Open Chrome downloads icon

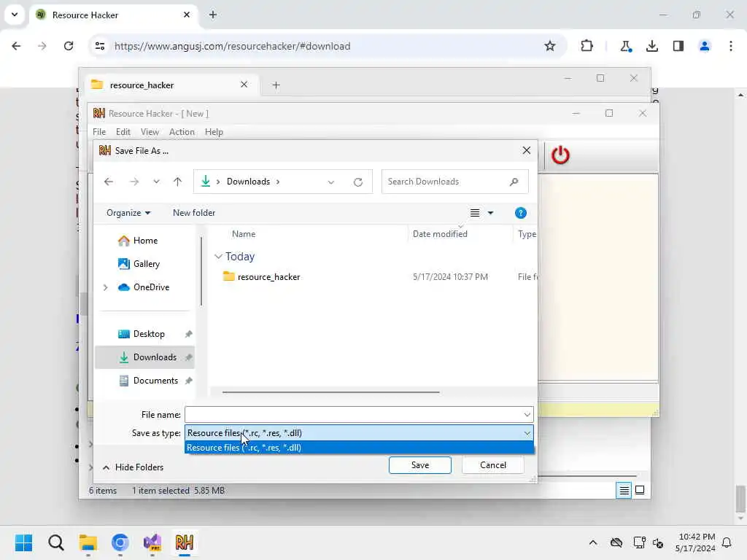[x=652, y=46]
